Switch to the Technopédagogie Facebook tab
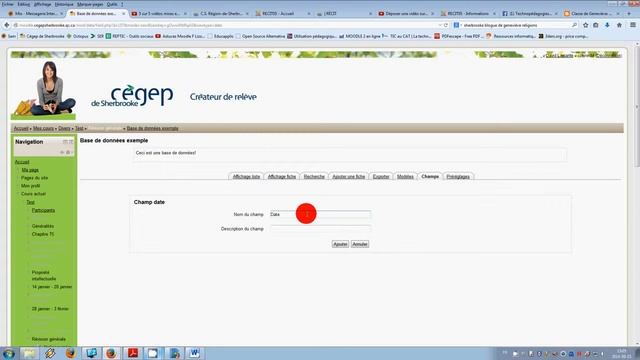 tap(529, 13)
